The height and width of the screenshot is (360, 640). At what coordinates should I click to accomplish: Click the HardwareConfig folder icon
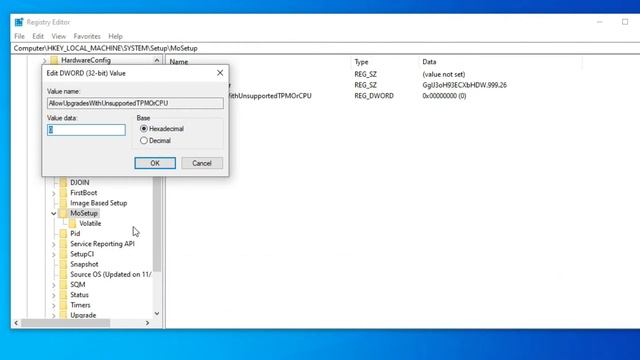tap(54, 60)
